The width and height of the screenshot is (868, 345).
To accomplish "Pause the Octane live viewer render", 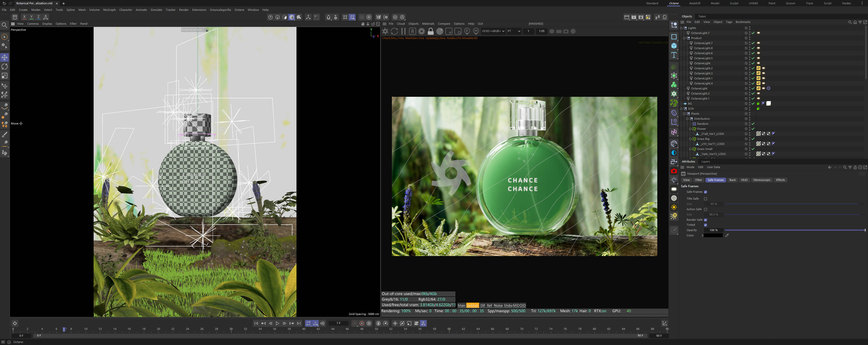I will (403, 31).
